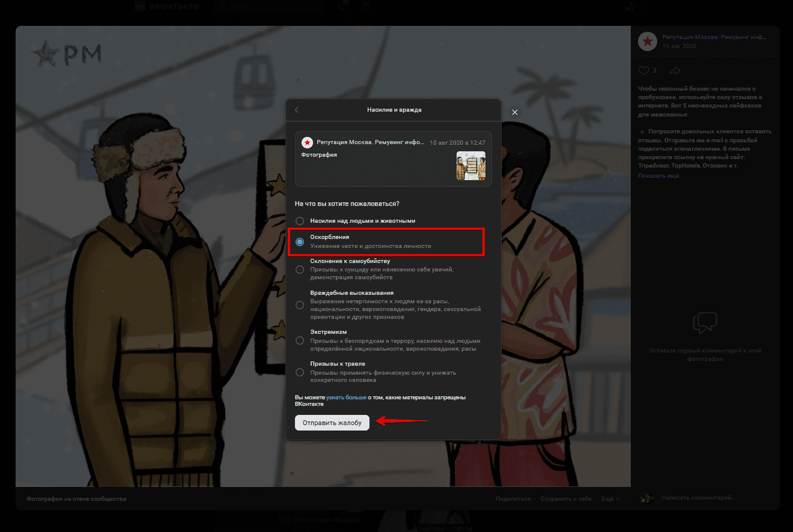Like the photo with the heart icon

(643, 71)
